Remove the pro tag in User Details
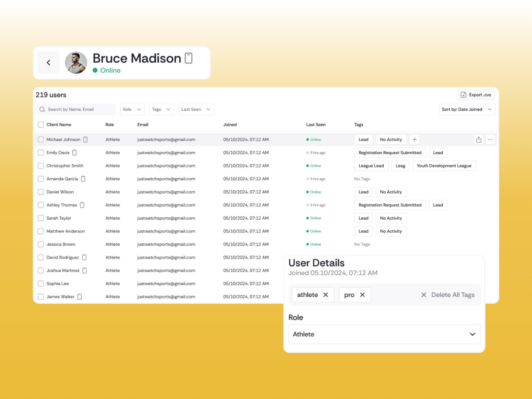 pos(362,295)
